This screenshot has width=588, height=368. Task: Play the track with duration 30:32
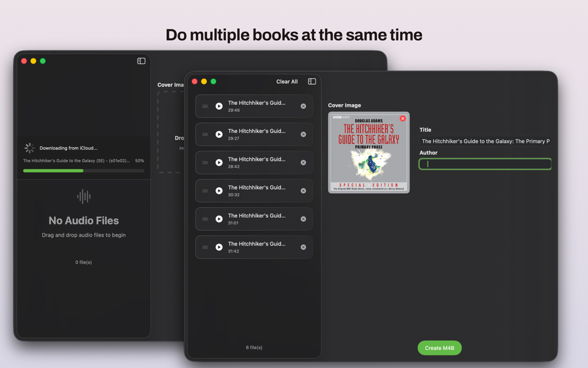tap(219, 191)
